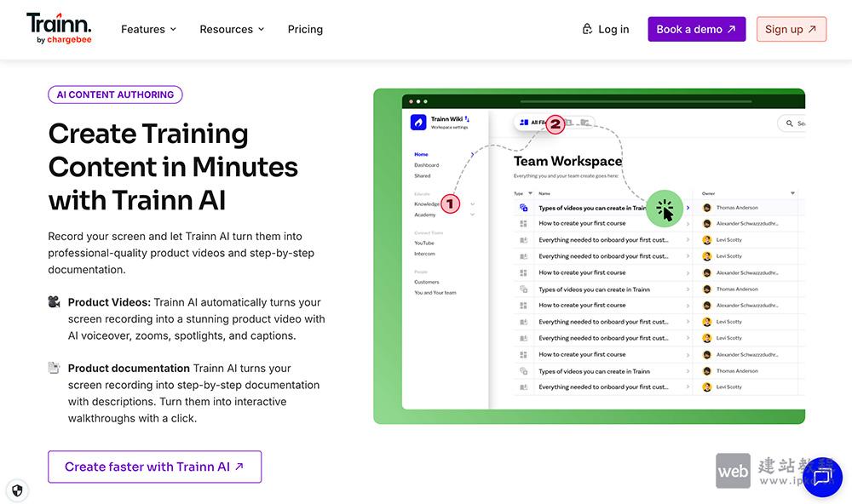This screenshot has height=504, width=852.
Task: Click the red step 2 marker
Action: (556, 125)
